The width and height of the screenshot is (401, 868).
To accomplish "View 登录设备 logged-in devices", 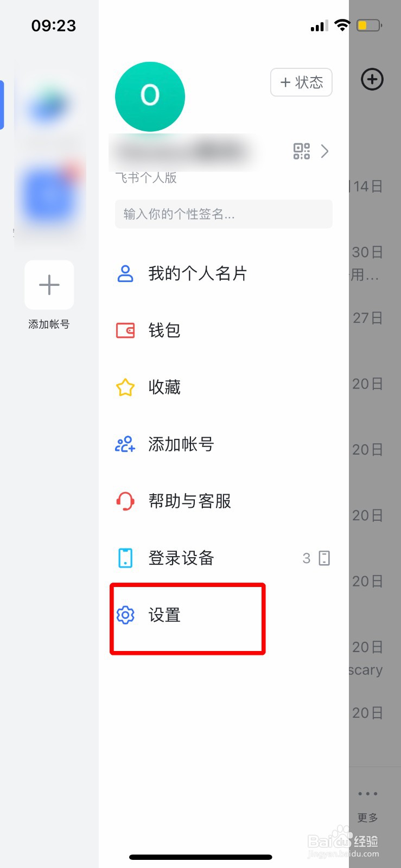I will coord(180,558).
